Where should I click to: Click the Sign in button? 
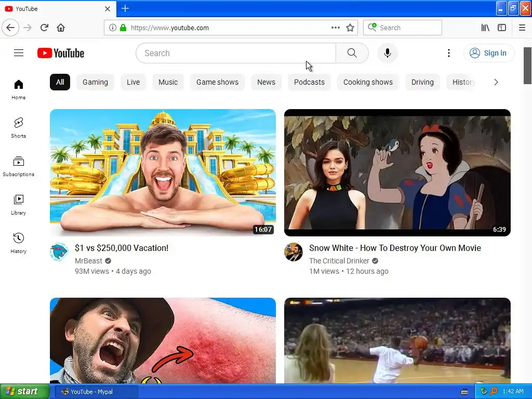coord(489,53)
